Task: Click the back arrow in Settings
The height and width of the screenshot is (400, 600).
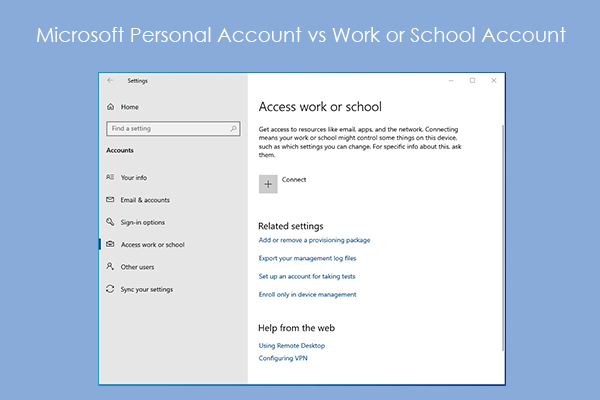Action: 110,80
